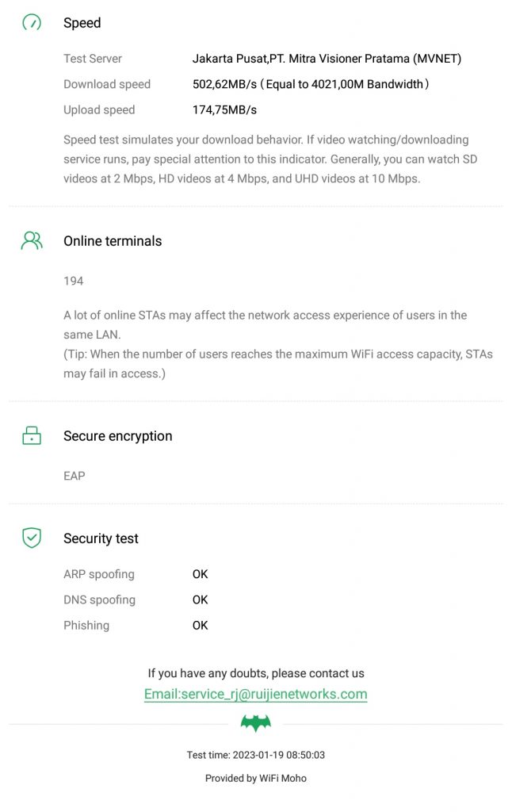Click the 174,75MB/s upload speed value

tap(224, 110)
